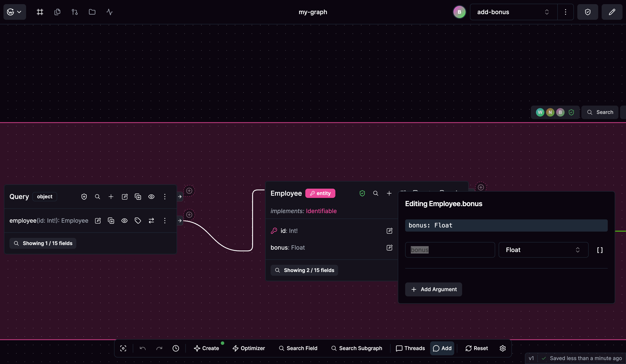Toggle visibility eye on Query type header
This screenshot has width=626, height=364.
point(151,197)
